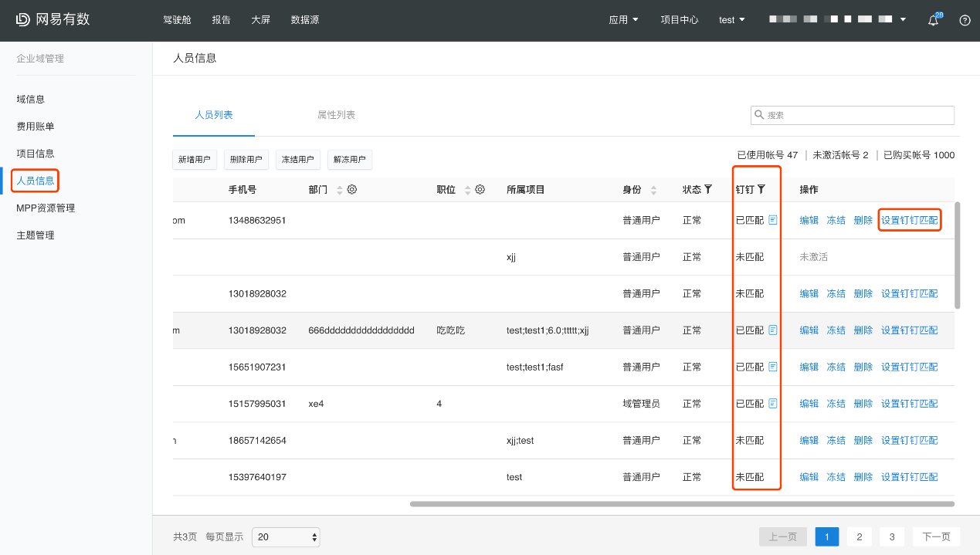The width and height of the screenshot is (980, 555).
Task: View DingTalk match details for 666ddd row
Action: pos(773,330)
